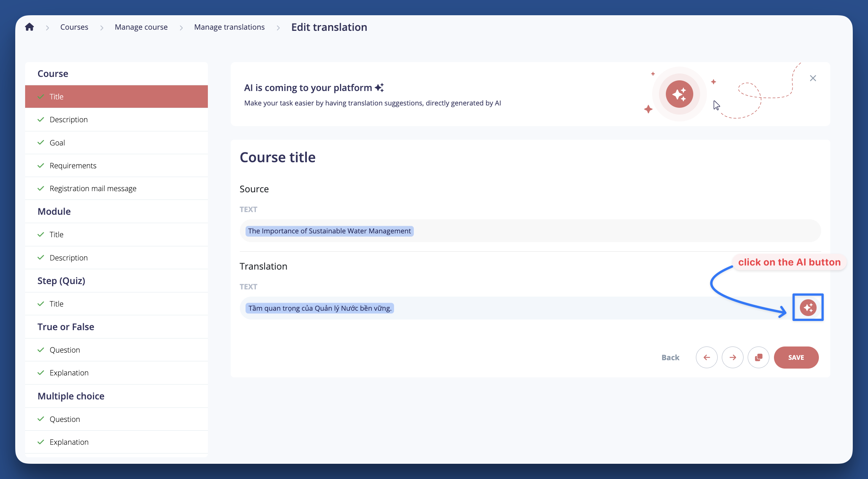Select Module Description in sidebar
The height and width of the screenshot is (479, 868).
[116, 258]
